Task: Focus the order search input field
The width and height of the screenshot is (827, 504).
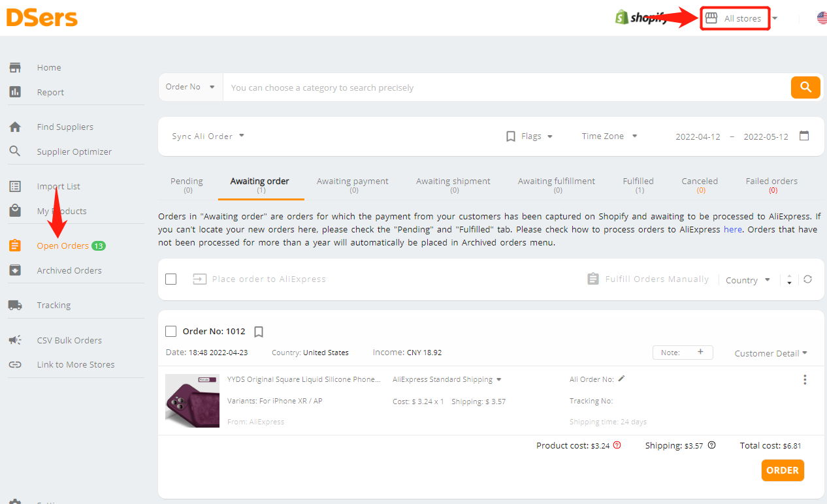Action: click(x=507, y=87)
